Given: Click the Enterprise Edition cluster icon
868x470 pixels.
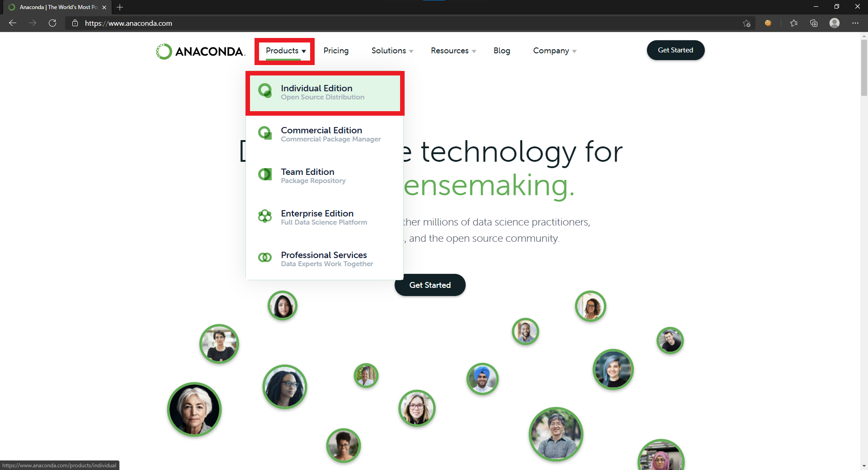Looking at the screenshot, I should tap(265, 216).
